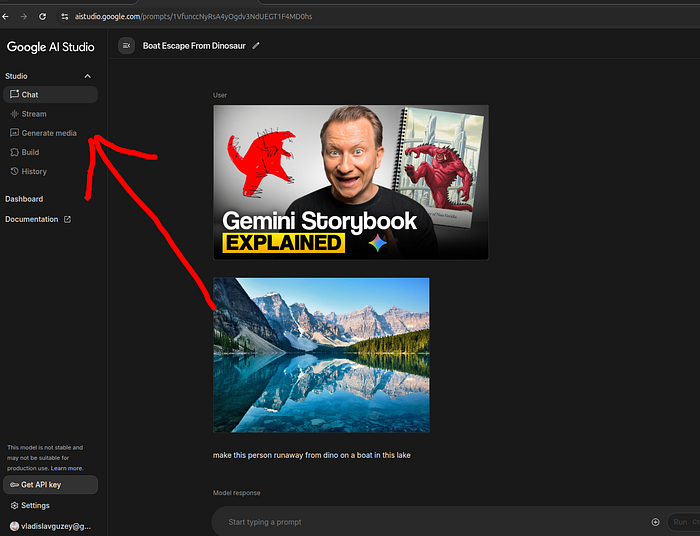Click the Stream waveform icon

pyautogui.click(x=14, y=114)
